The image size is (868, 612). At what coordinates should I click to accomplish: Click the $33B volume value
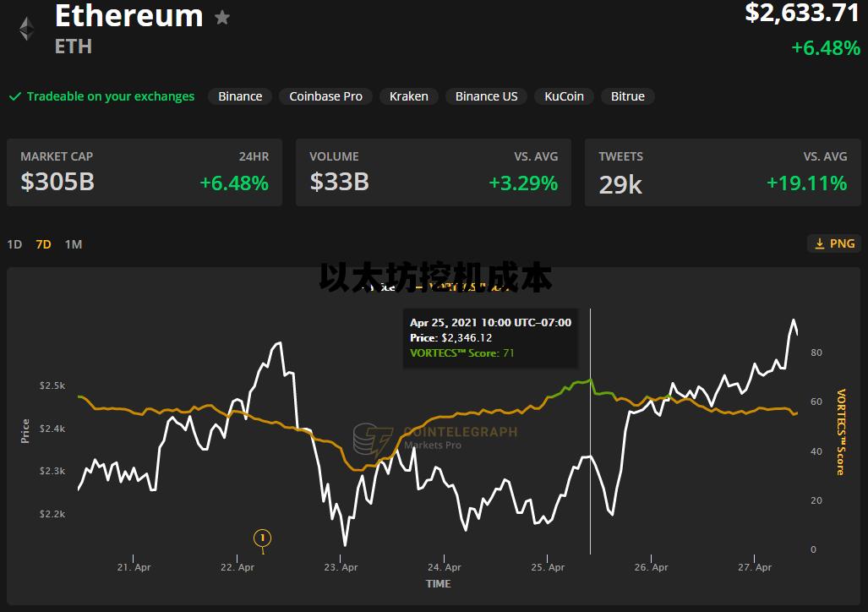pos(339,182)
